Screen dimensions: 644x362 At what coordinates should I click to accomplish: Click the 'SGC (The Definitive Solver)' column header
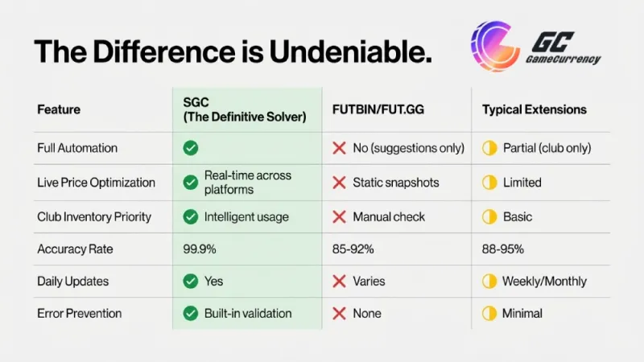[245, 109]
